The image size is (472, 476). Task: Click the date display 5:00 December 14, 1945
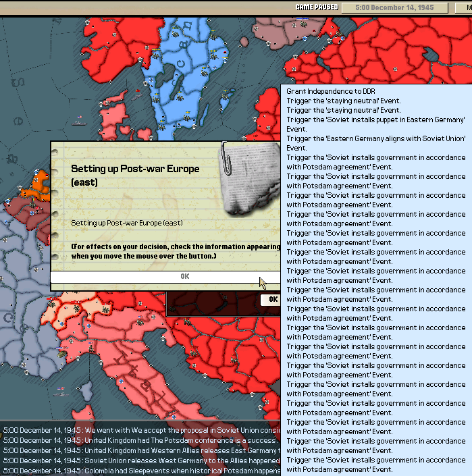[x=394, y=7]
